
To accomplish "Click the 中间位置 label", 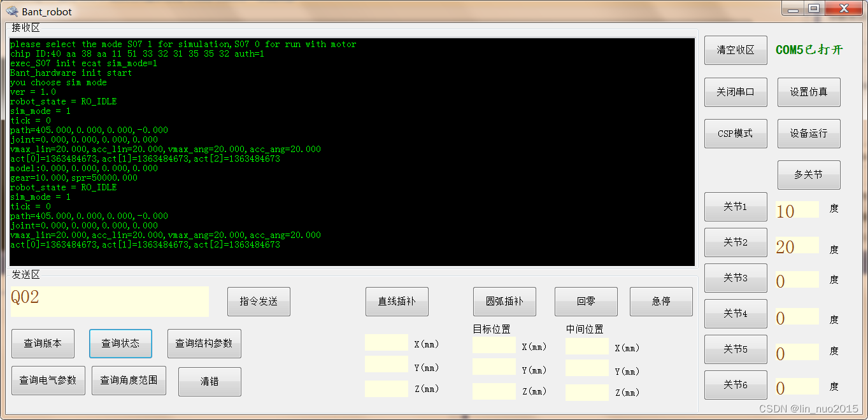I will (585, 329).
